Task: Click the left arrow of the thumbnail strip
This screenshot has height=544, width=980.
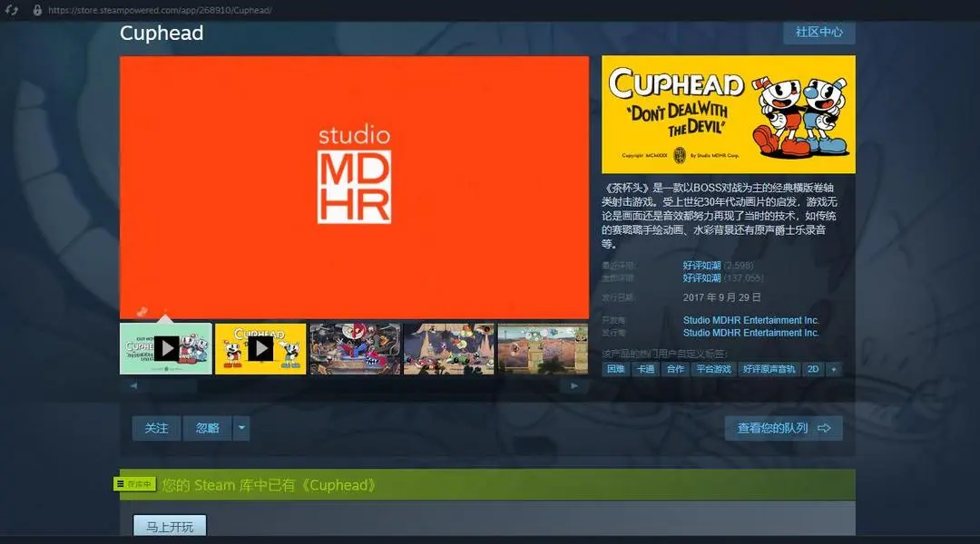Action: 133,386
